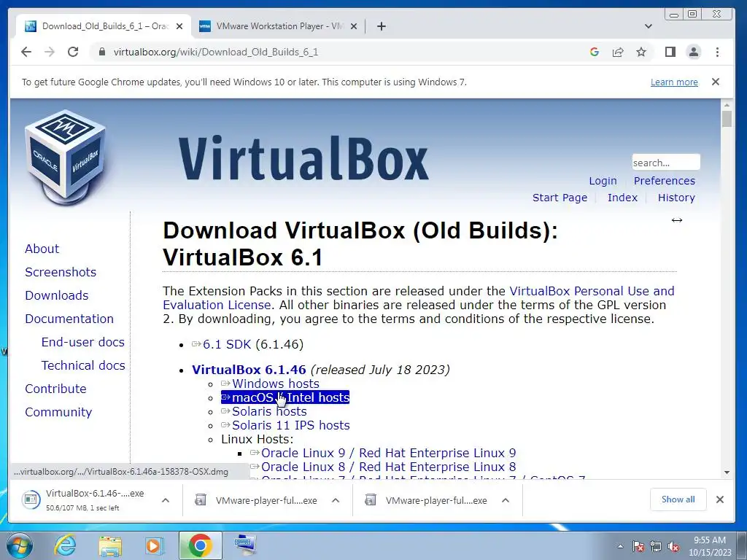Expand options for first VMware-player download
This screenshot has width=747, height=560.
(336, 500)
